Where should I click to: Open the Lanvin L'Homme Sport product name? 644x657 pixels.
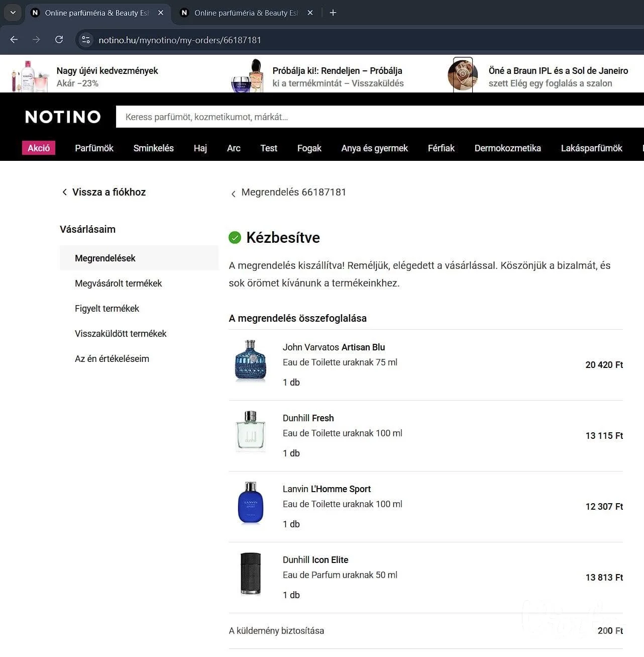pyautogui.click(x=327, y=489)
